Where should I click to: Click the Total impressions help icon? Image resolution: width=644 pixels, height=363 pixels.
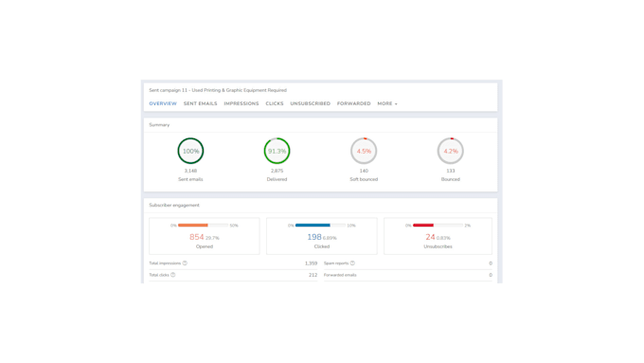click(x=185, y=263)
